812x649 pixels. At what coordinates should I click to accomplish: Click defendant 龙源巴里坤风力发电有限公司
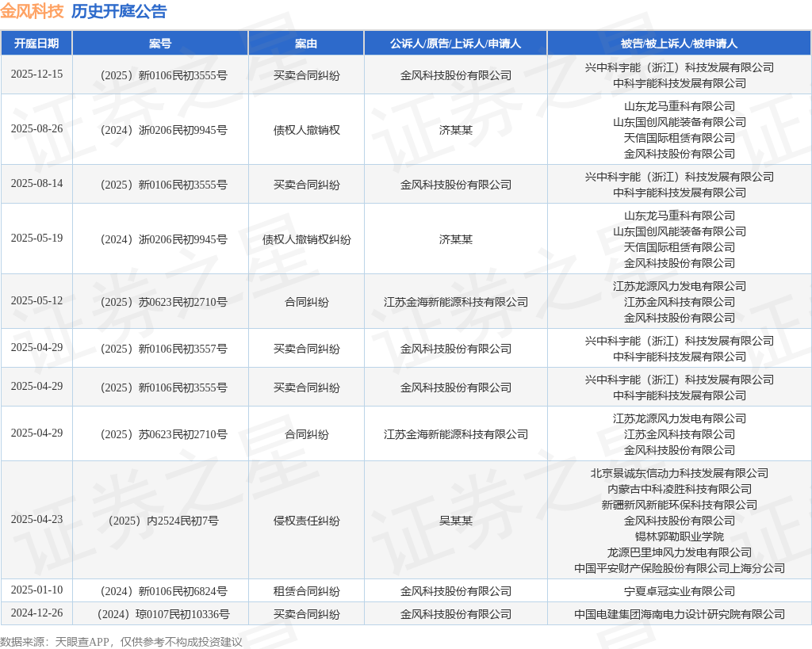[680, 553]
